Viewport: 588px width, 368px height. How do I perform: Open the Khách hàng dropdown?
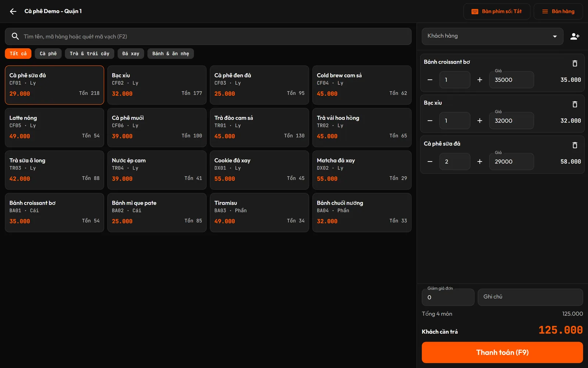click(x=492, y=36)
